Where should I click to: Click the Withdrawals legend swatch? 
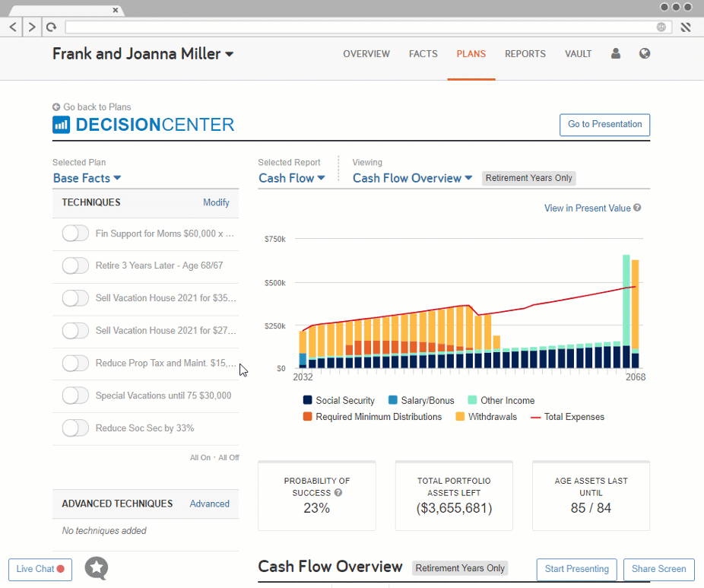(x=460, y=416)
